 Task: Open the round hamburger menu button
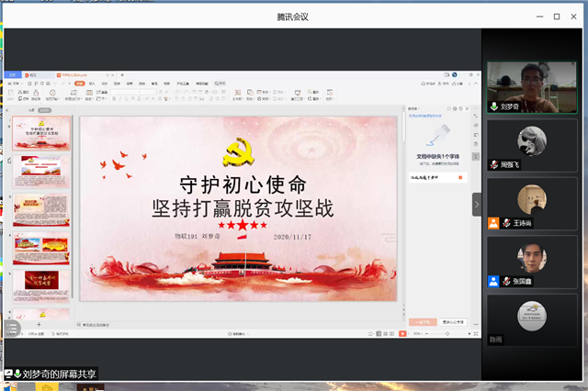point(13,328)
